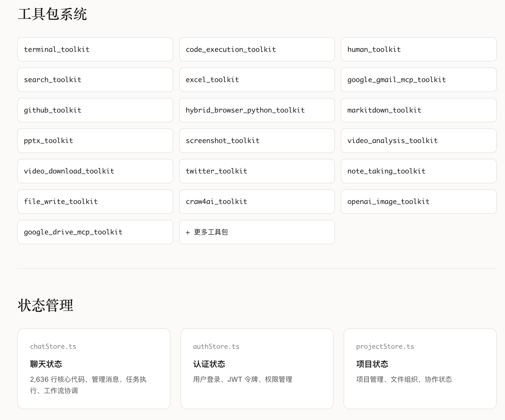The height and width of the screenshot is (420, 505).
Task: Select the screenshot_toolkit card
Action: coord(257,141)
